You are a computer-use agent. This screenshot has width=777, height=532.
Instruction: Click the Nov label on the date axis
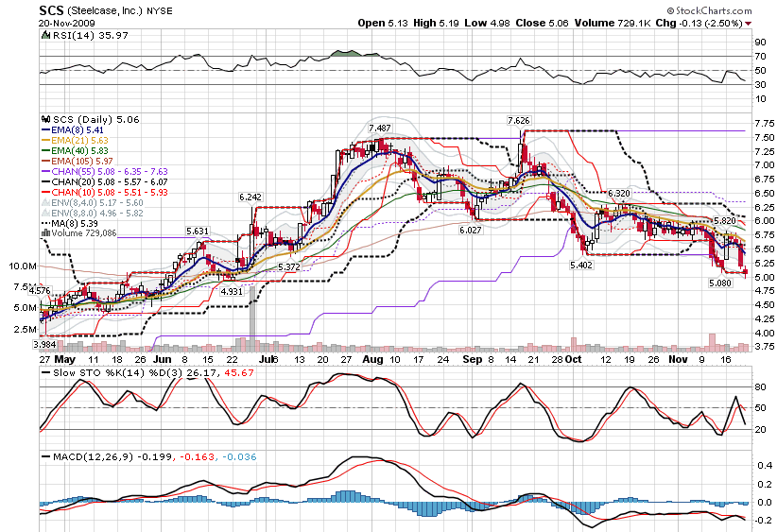pyautogui.click(x=679, y=360)
